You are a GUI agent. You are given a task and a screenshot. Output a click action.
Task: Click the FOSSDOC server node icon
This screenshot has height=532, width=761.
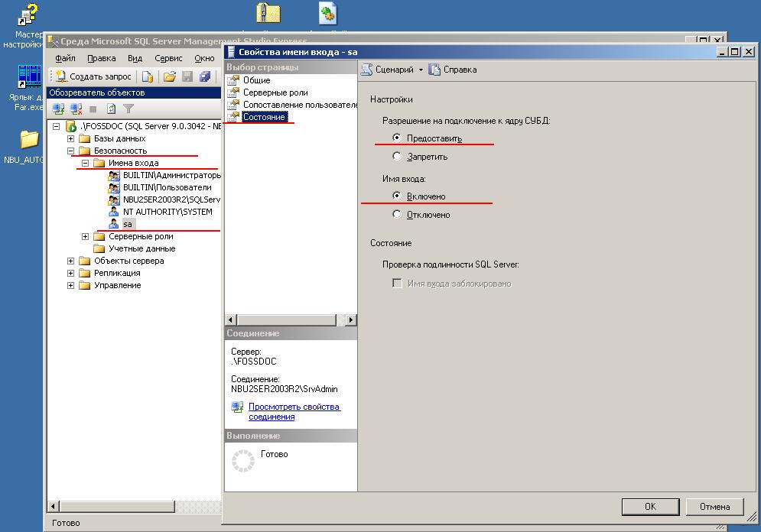tap(71, 126)
